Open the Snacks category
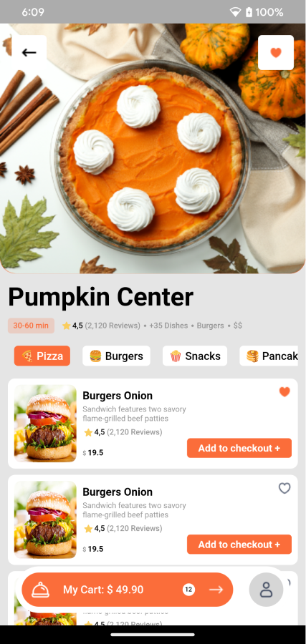The image size is (306, 644). (x=195, y=356)
